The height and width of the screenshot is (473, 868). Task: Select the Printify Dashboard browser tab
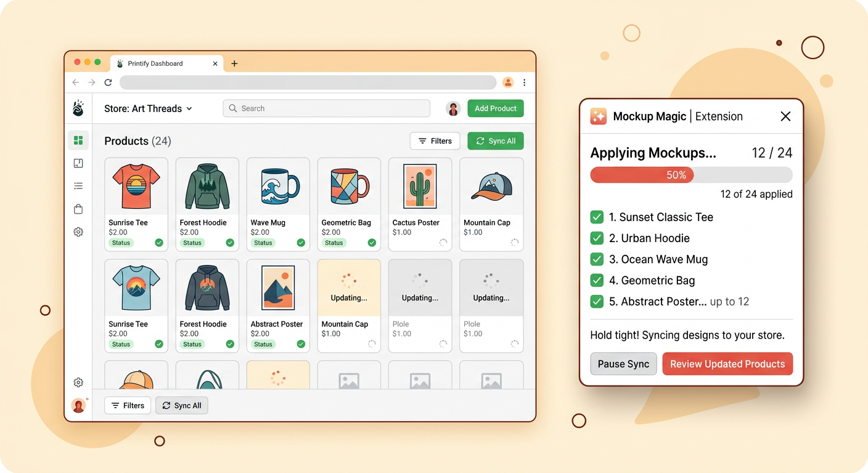pyautogui.click(x=166, y=63)
